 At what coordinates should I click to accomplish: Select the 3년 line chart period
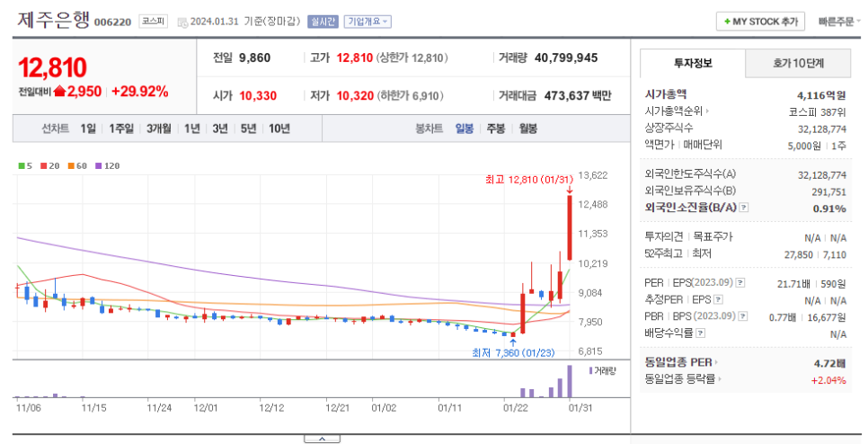[x=220, y=129]
